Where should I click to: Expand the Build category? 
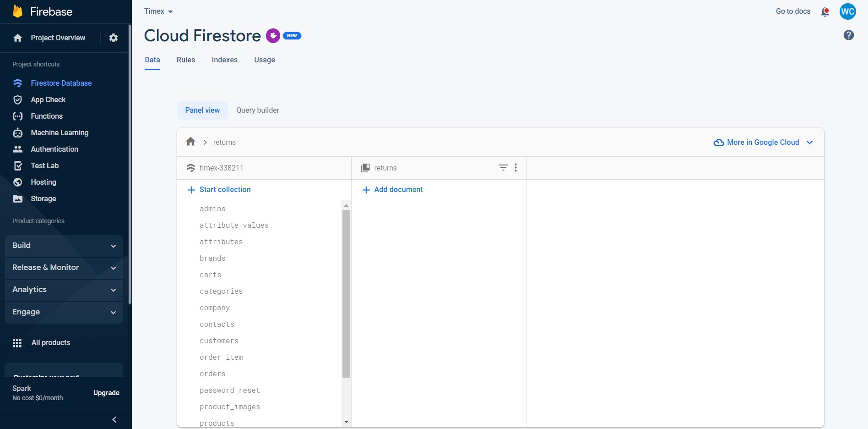pos(64,246)
